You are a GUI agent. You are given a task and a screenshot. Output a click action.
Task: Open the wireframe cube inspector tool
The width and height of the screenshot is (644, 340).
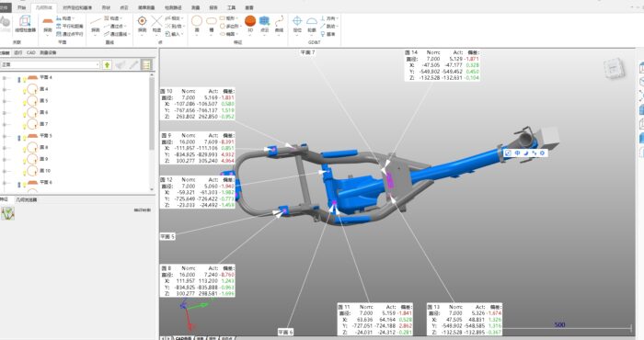point(26,23)
